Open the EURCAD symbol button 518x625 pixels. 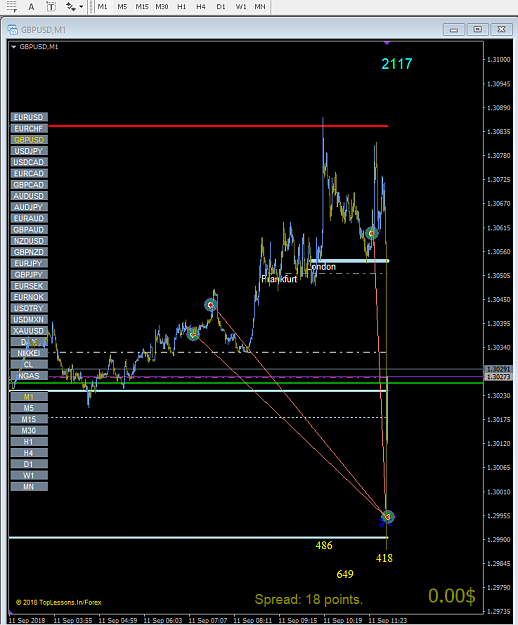(29, 173)
